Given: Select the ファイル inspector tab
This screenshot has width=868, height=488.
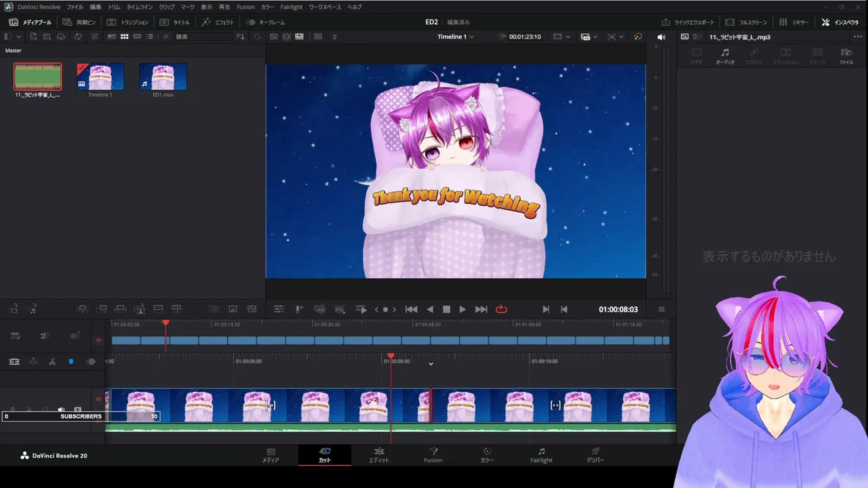Looking at the screenshot, I should point(846,56).
